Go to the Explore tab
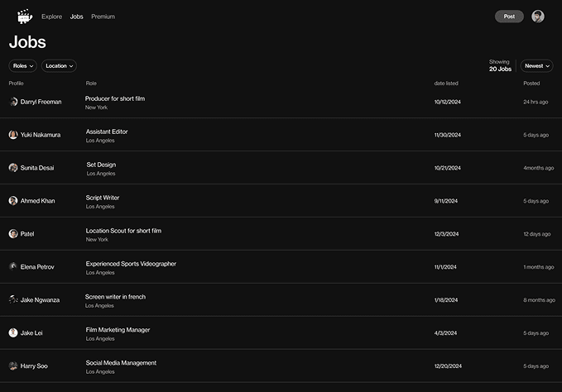 coord(51,17)
